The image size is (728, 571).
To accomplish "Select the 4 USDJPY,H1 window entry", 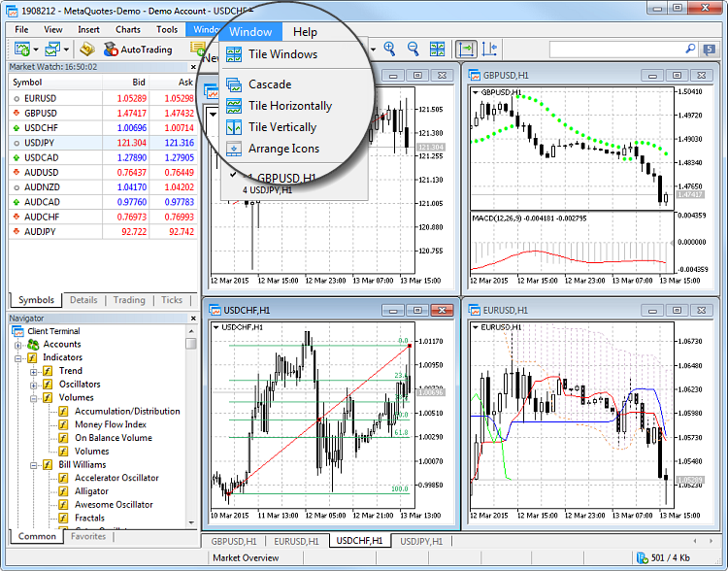I will [x=268, y=190].
